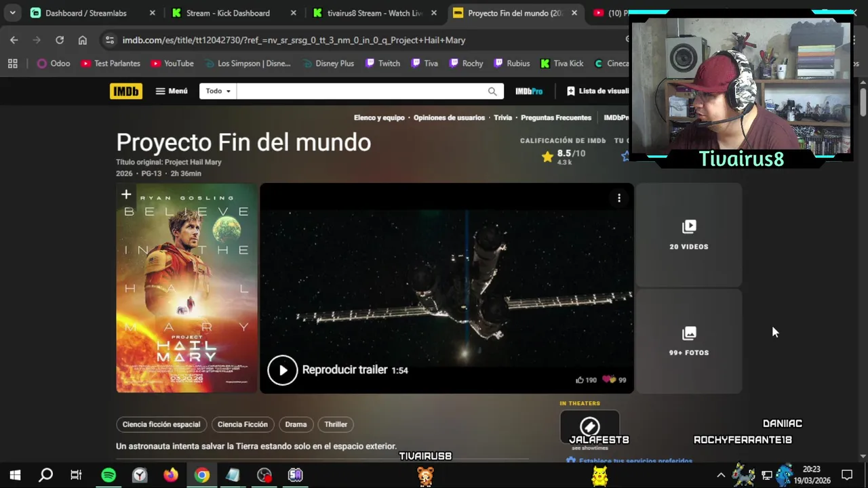Select the Ciencia ficción espacial genre chip
The image size is (868, 488).
(x=161, y=424)
